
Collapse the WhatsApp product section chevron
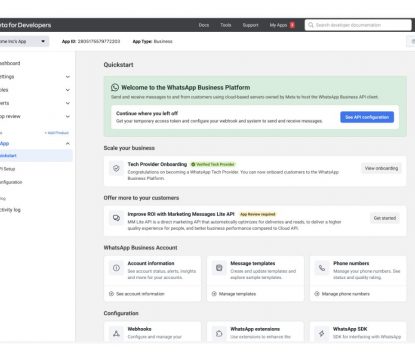68,144
